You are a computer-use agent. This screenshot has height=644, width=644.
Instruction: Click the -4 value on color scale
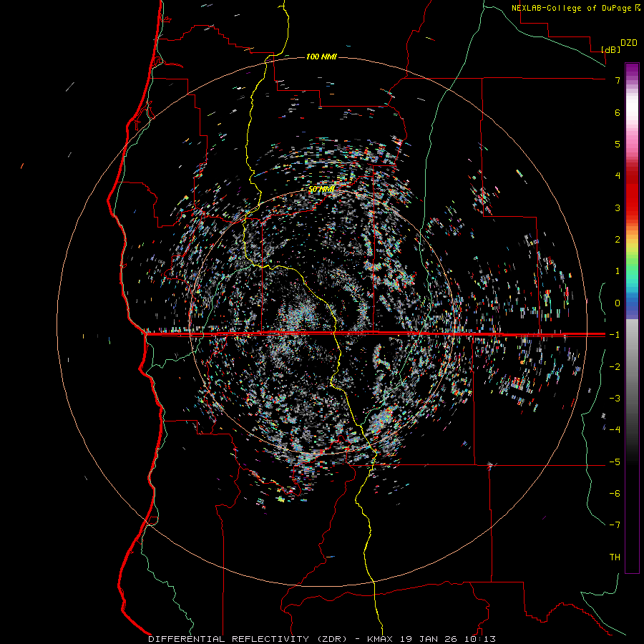(615, 429)
